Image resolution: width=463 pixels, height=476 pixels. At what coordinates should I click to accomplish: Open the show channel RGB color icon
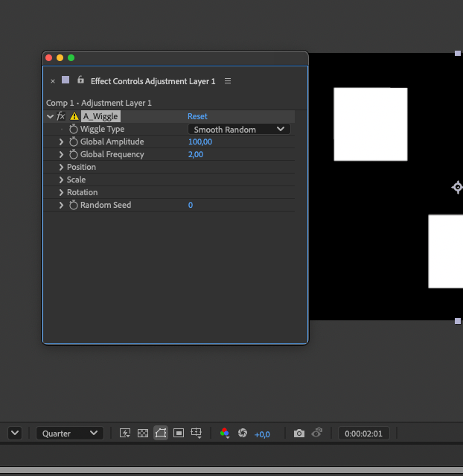tap(225, 433)
